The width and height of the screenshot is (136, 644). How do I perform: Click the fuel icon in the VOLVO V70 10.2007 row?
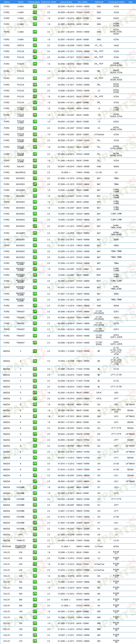pos(35,635)
